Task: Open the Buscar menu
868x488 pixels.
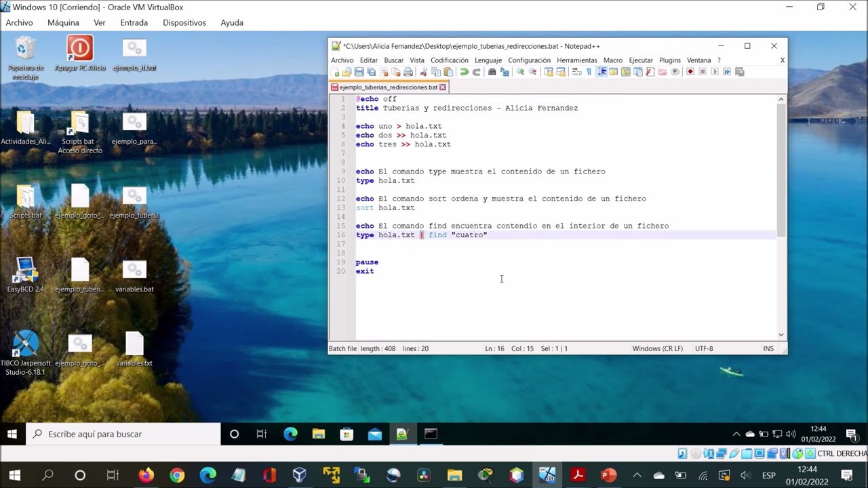Action: 394,60
